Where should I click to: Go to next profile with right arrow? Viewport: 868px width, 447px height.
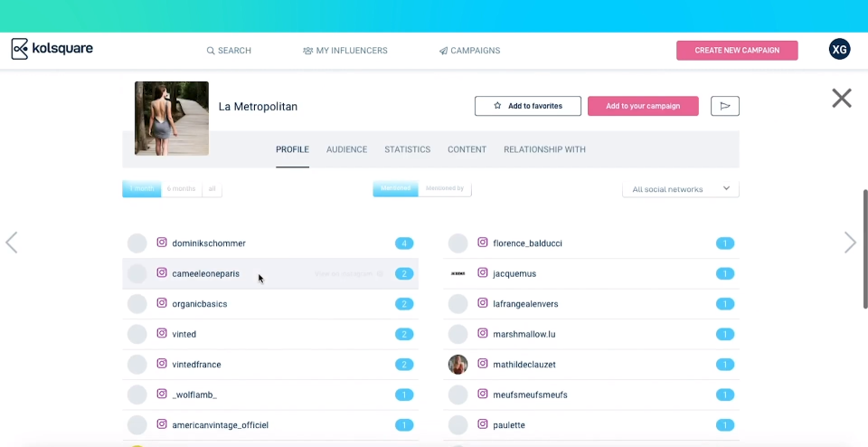(850, 243)
